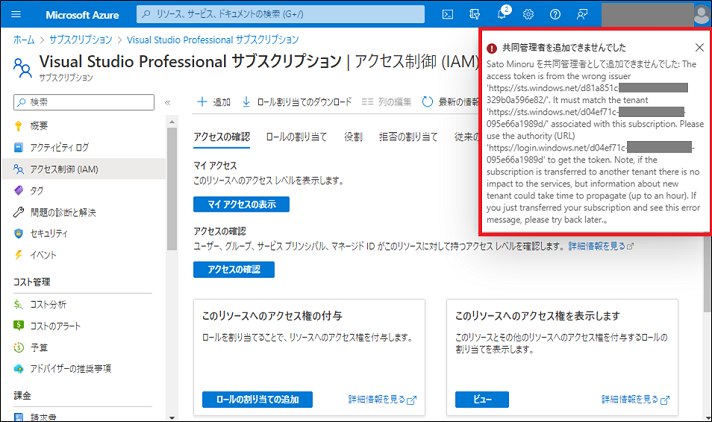The width and height of the screenshot is (712, 422).
Task: Switch to 役割 tab
Action: click(x=353, y=137)
